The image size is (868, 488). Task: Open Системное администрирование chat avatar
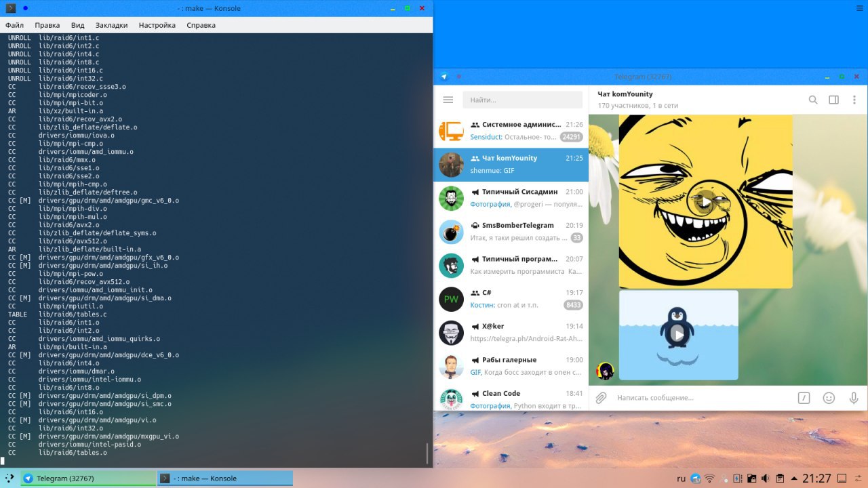click(451, 131)
